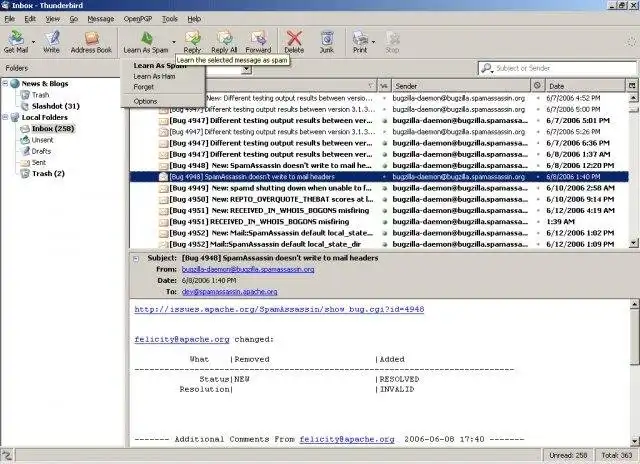Collapse the message header pane
The height and width of the screenshot is (464, 640).
tap(136, 258)
